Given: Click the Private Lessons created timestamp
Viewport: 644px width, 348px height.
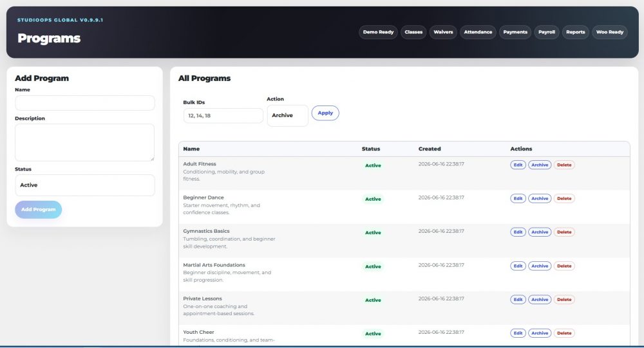Looking at the screenshot, I should 441,298.
